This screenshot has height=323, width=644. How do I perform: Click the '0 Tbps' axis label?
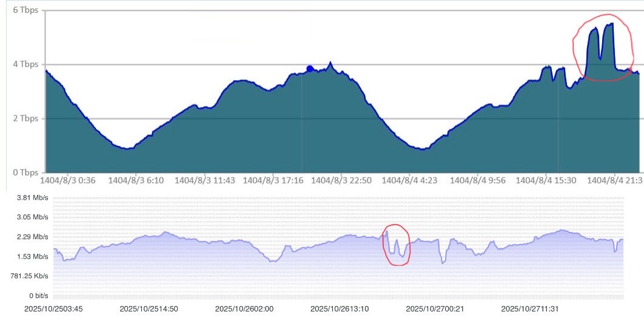coord(25,172)
